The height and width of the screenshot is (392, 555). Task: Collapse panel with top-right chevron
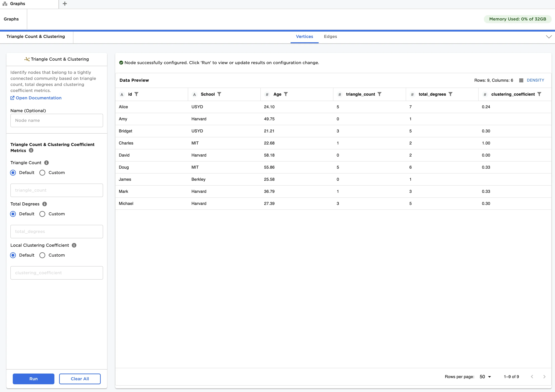[x=549, y=37]
